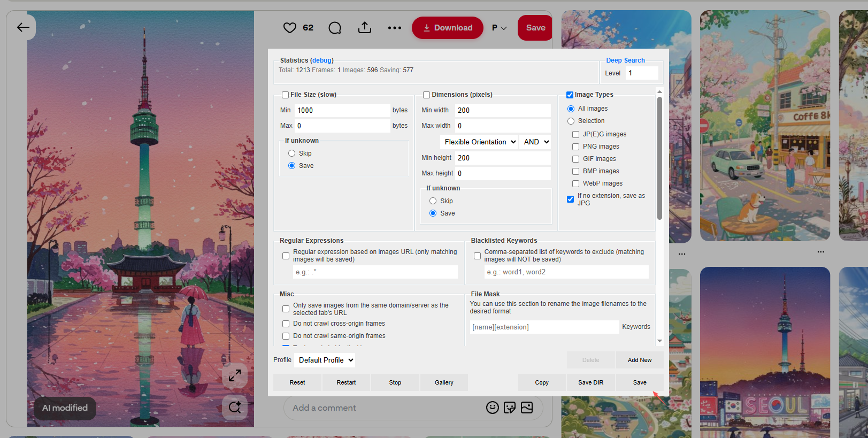This screenshot has height=438, width=868.
Task: Select the All images radio button
Action: click(x=571, y=109)
